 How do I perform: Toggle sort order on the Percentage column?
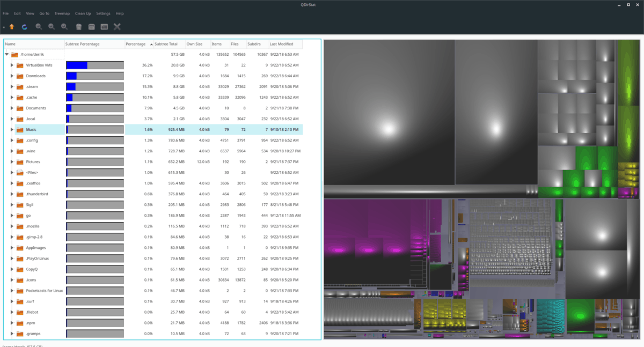136,44
